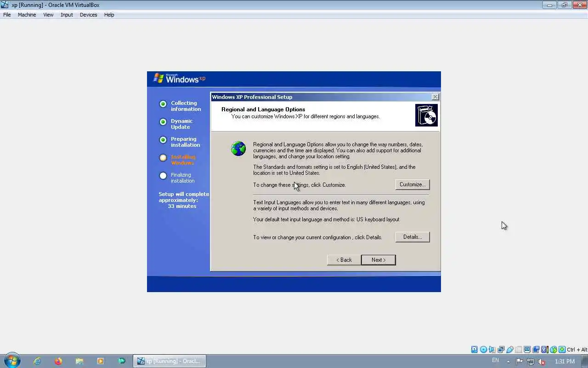The height and width of the screenshot is (368, 588).
Task: Click the Dynamic Update step
Action: pos(182,124)
